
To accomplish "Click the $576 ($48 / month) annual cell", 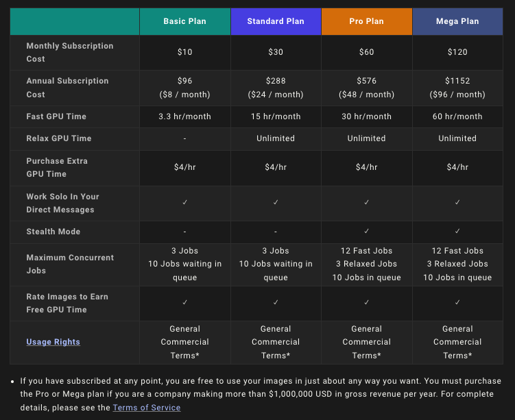I will pyautogui.click(x=367, y=88).
